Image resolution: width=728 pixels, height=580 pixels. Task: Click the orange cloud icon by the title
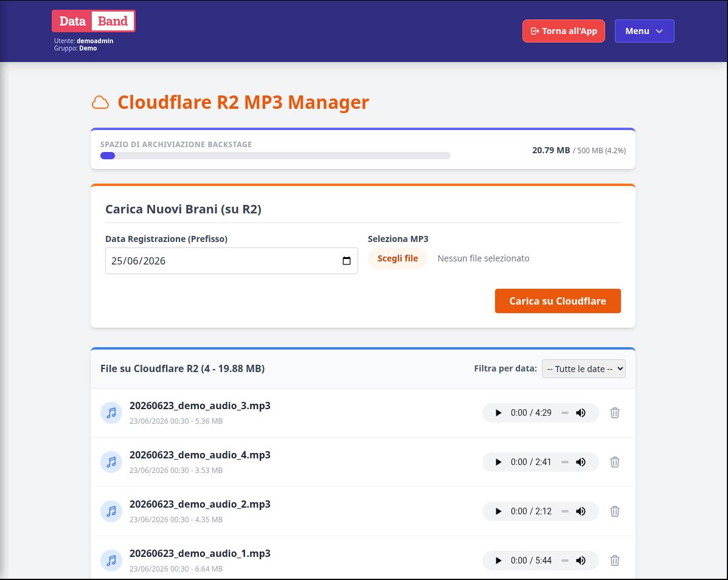tap(100, 102)
